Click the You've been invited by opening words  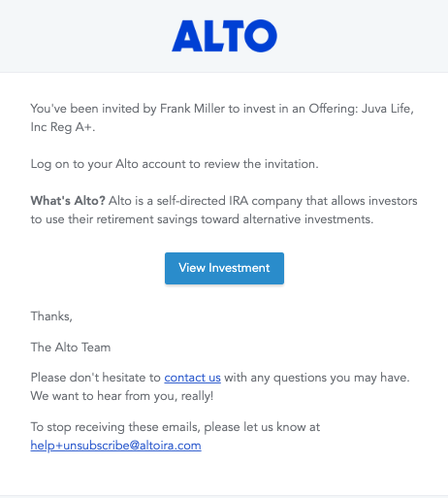(x=93, y=109)
